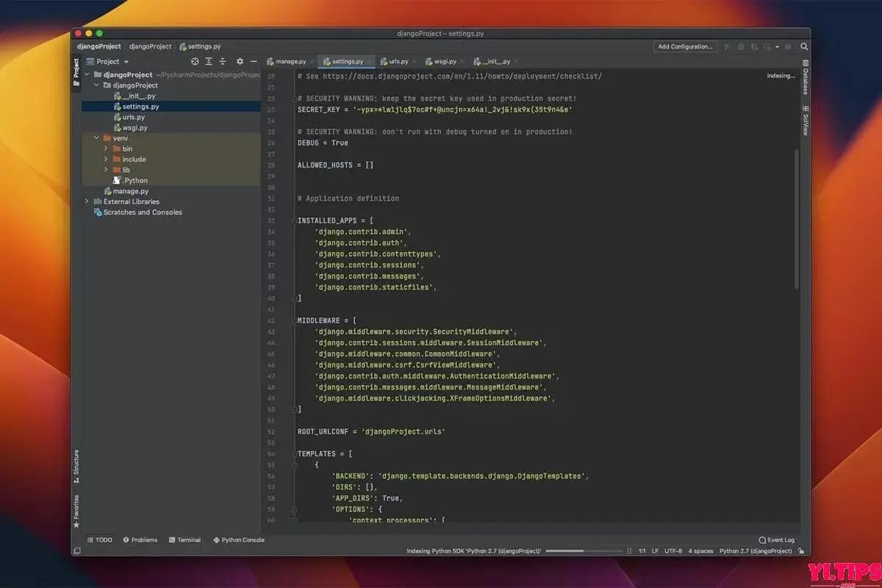Click the Project tool window settings gear

[x=240, y=62]
